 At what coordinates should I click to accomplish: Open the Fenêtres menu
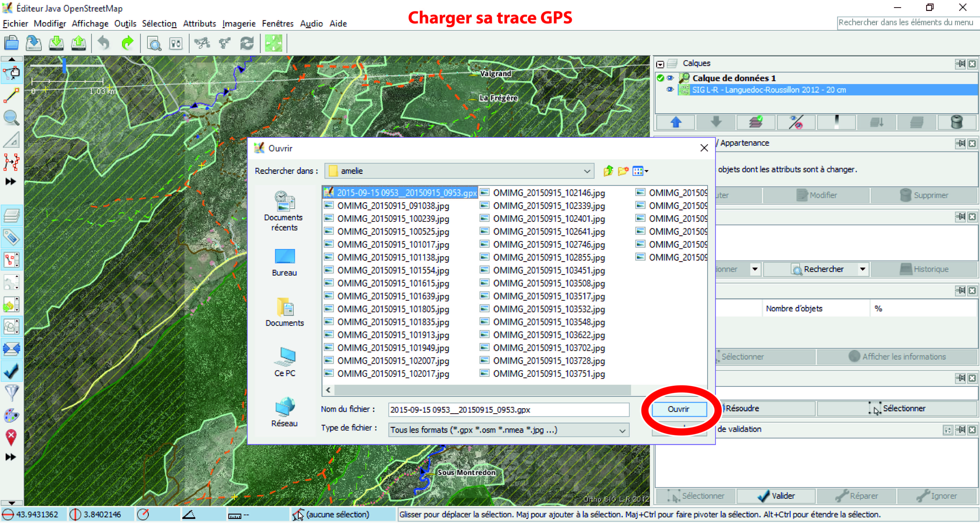278,24
